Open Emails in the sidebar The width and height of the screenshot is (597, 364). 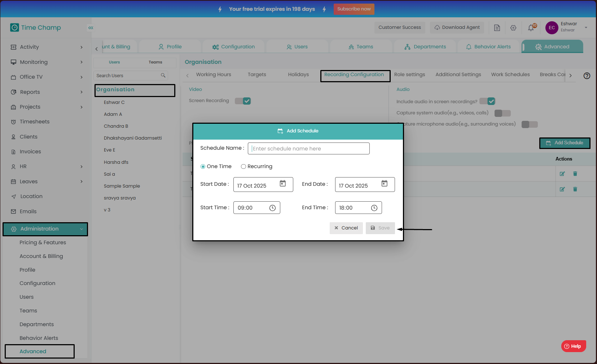tap(28, 212)
